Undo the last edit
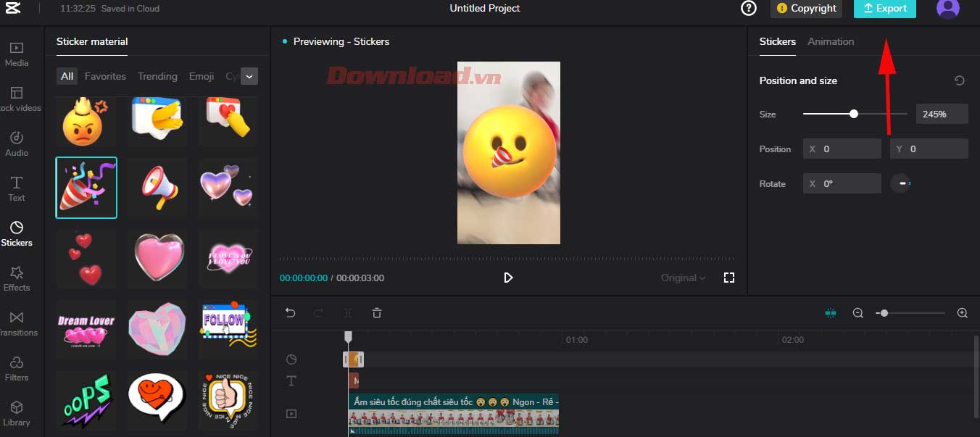 pyautogui.click(x=290, y=312)
